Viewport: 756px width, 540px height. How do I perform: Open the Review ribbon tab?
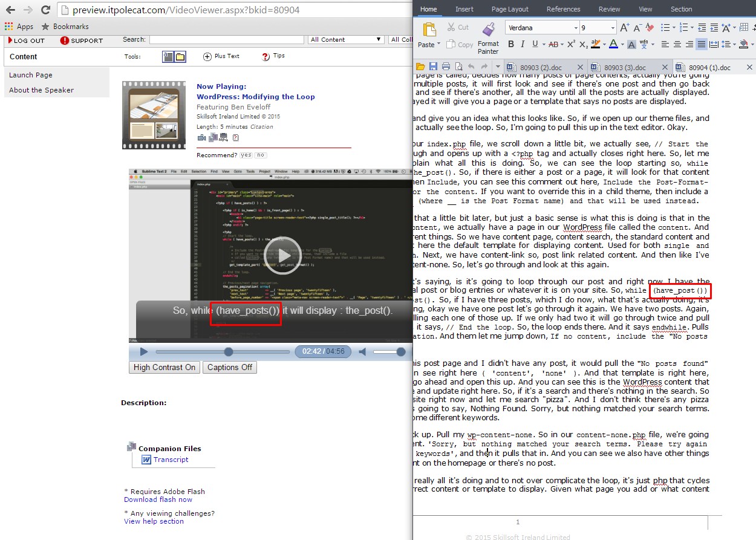pyautogui.click(x=609, y=9)
